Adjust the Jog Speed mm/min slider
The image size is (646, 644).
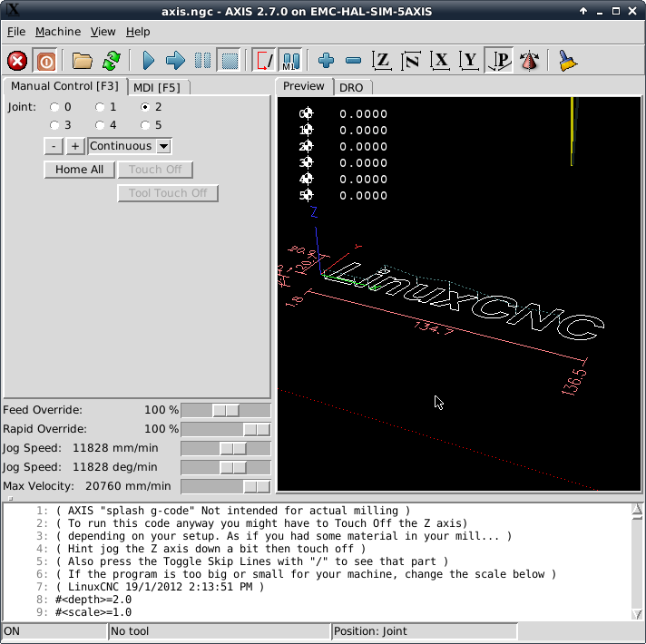[226, 448]
